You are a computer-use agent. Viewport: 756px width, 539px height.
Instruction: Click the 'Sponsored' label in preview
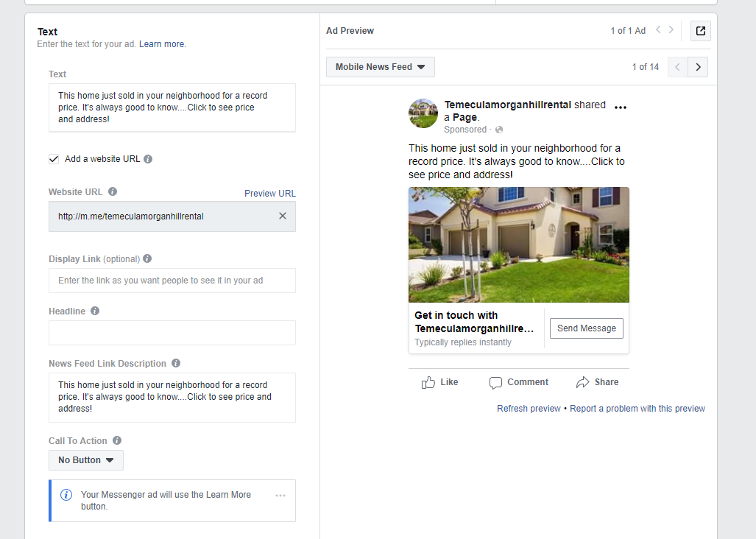pyautogui.click(x=465, y=130)
